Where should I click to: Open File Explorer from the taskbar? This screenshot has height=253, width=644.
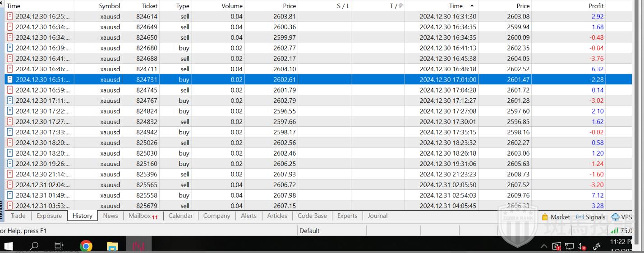pos(112,246)
